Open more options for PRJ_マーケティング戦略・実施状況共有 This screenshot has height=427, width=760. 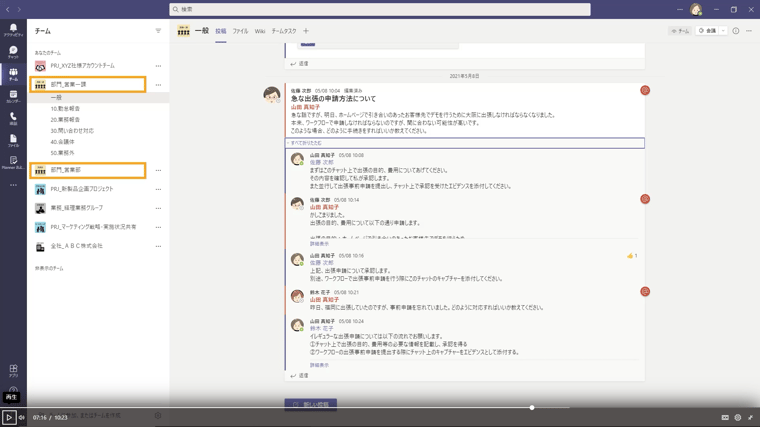158,227
